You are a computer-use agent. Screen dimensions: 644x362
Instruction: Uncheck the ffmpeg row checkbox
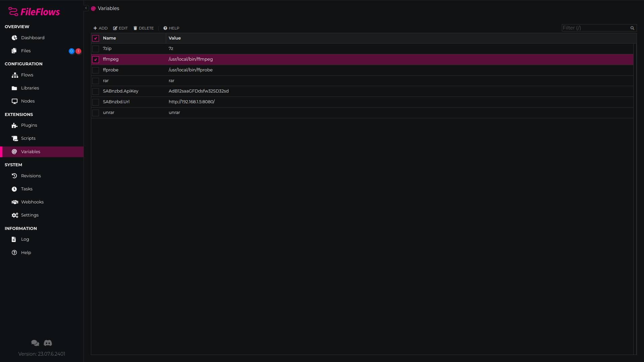[x=96, y=60]
